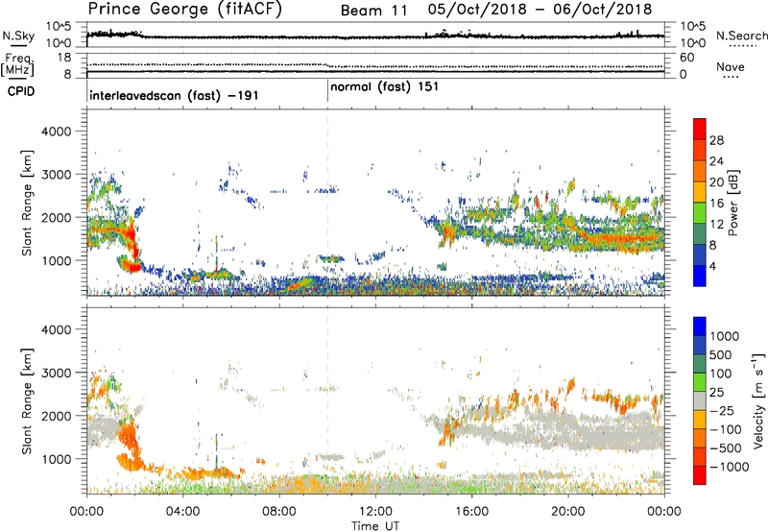Click the 'Power [dB]' colorbar label
768x532 pixels.
point(733,203)
